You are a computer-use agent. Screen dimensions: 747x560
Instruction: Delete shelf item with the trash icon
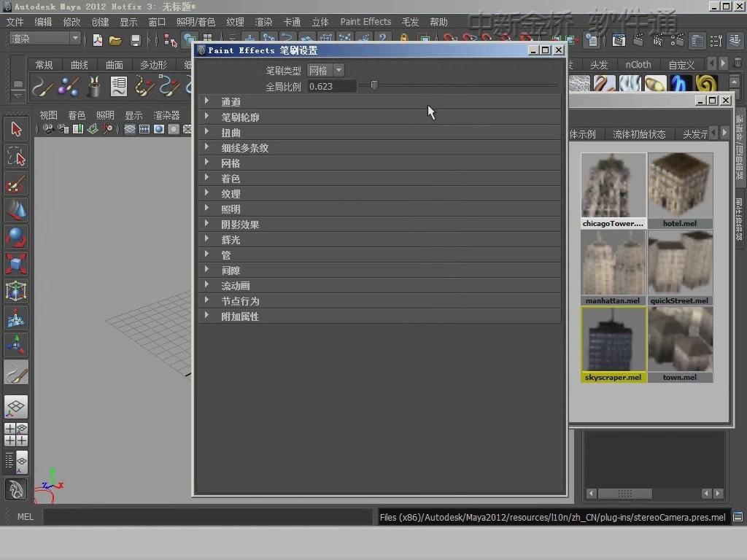737,63
